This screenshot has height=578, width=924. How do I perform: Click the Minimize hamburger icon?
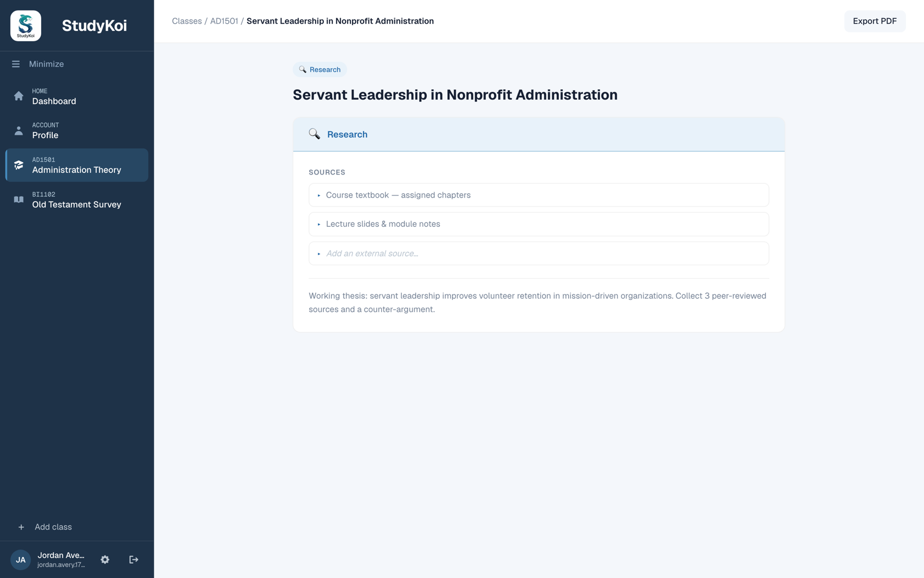point(16,64)
